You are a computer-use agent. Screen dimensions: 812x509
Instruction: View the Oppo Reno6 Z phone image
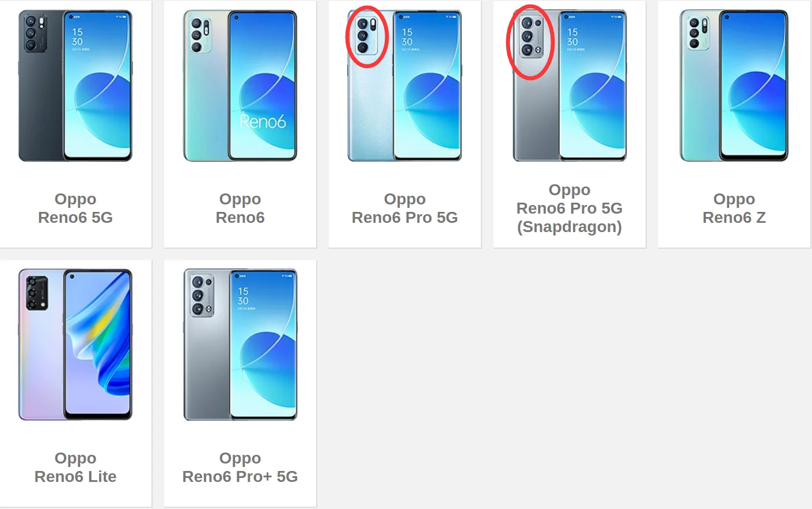tap(734, 86)
